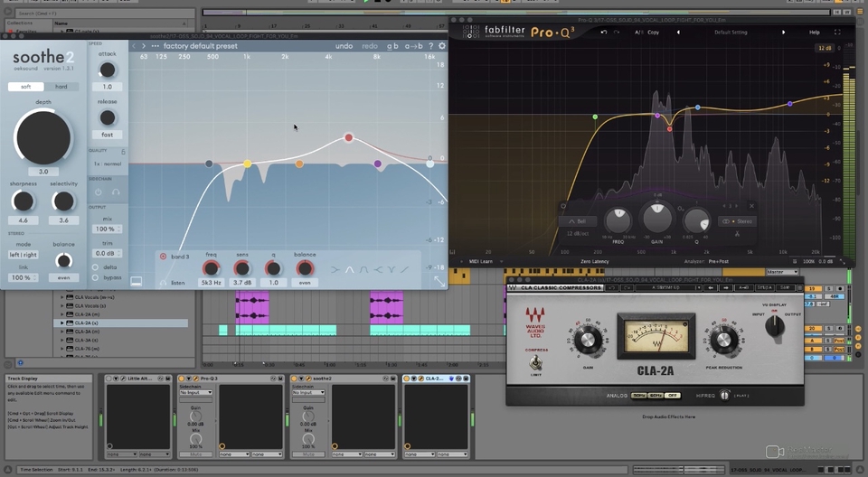
Task: Select notch V-shape band in soothe2
Action: tap(392, 269)
